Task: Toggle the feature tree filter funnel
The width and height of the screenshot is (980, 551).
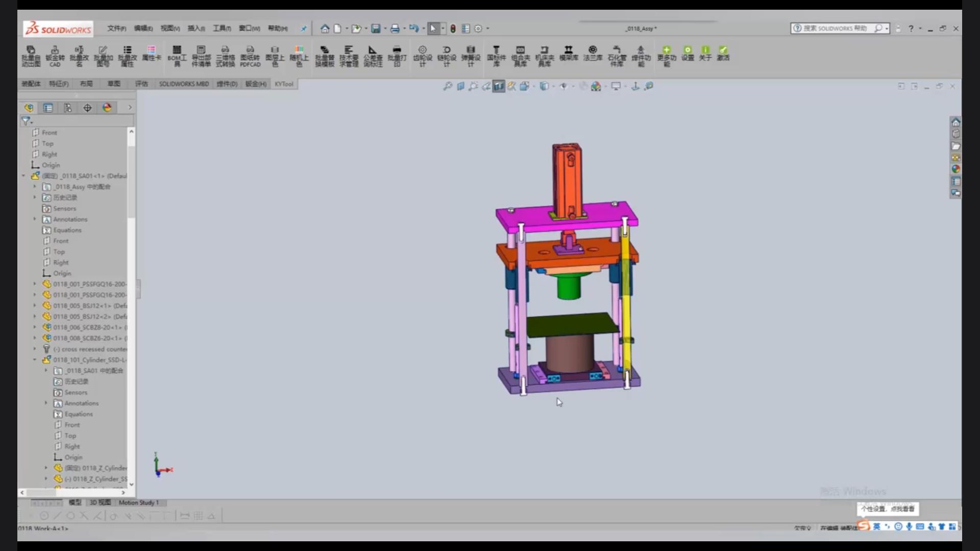Action: (x=26, y=121)
